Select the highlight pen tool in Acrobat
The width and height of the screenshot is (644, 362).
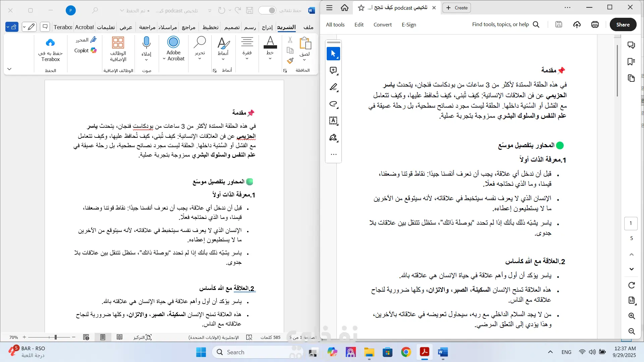(x=333, y=87)
